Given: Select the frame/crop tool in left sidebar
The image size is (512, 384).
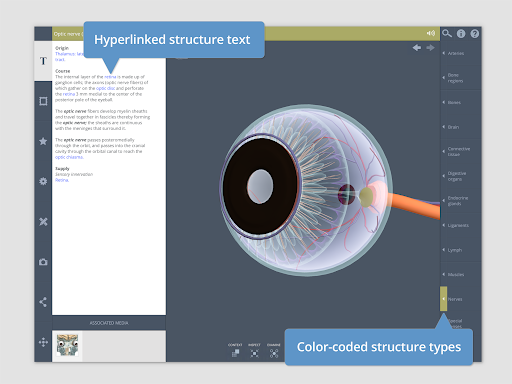Looking at the screenshot, I should (43, 101).
